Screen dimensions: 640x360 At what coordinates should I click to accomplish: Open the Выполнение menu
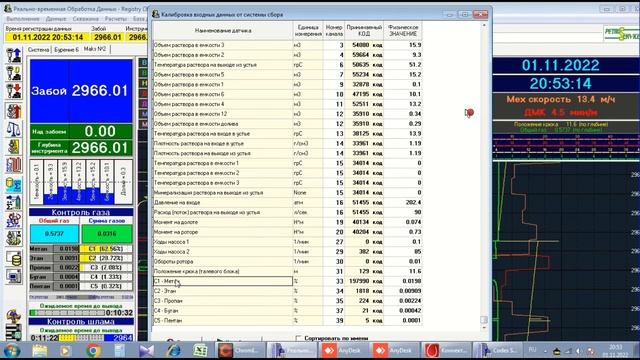23,19
